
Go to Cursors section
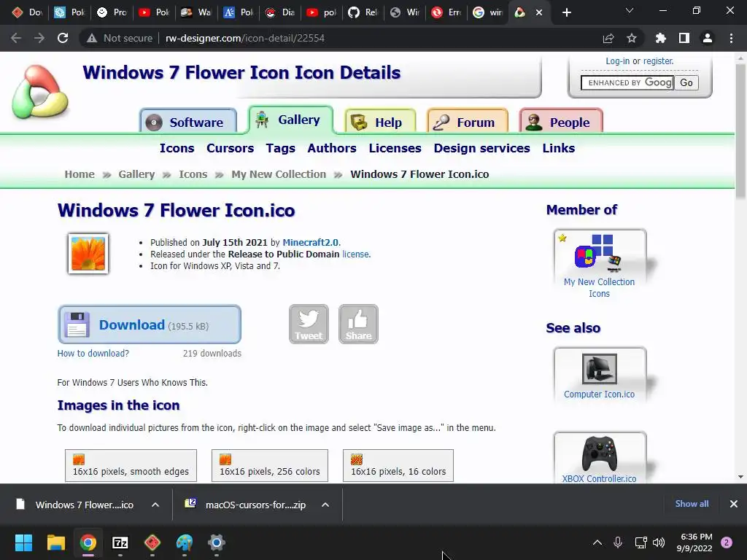(230, 148)
